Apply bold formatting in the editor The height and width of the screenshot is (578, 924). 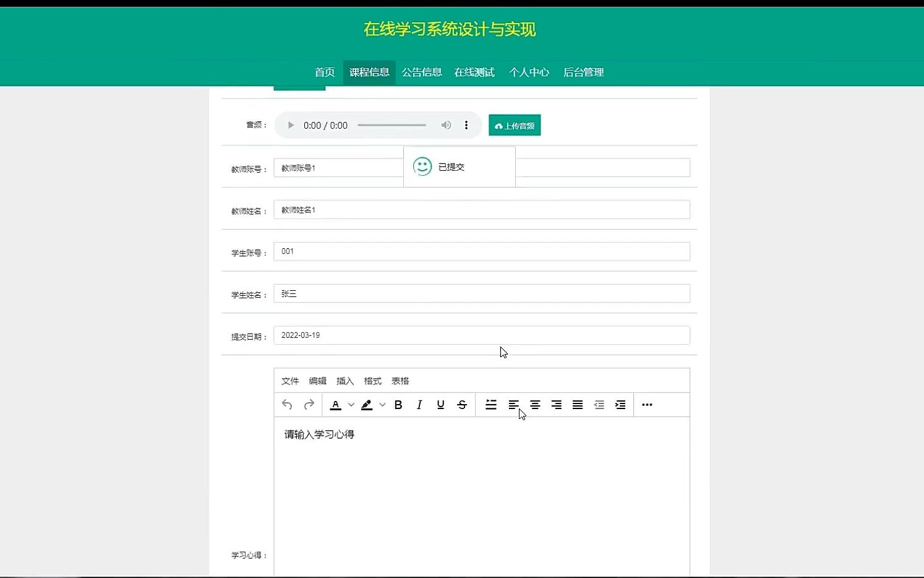coord(398,404)
